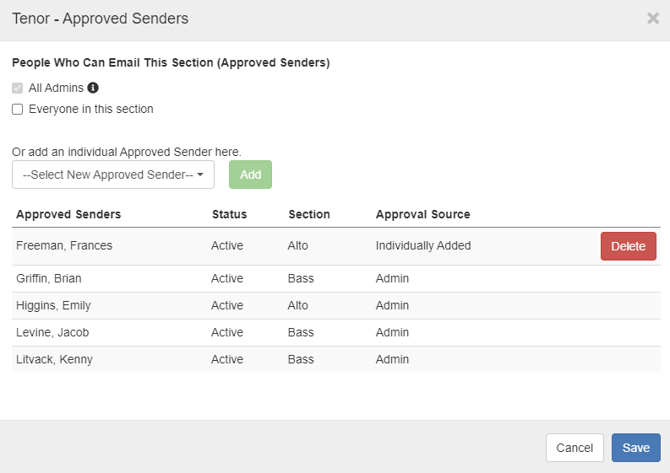The image size is (670, 473).
Task: Toggle the All Admins checkbox
Action: (18, 88)
